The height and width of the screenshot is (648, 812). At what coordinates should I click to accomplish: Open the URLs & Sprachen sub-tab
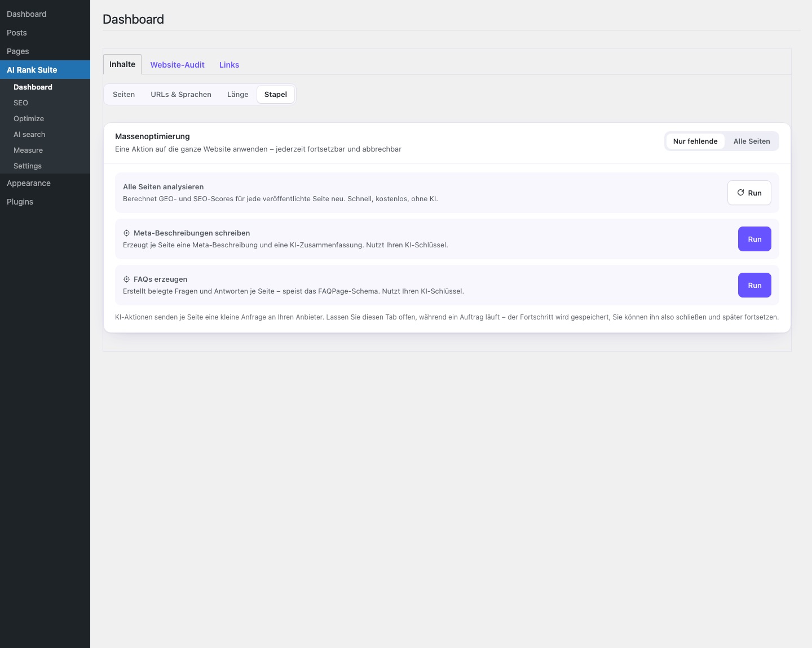[x=181, y=95]
